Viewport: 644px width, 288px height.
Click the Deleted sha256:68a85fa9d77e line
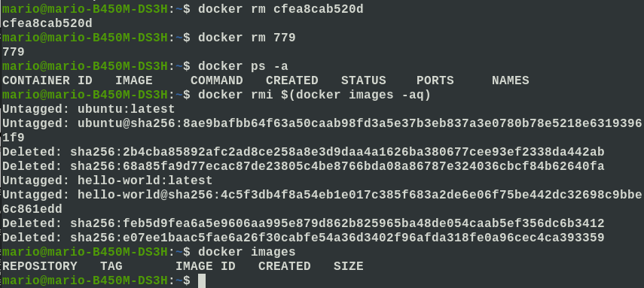tap(303, 167)
